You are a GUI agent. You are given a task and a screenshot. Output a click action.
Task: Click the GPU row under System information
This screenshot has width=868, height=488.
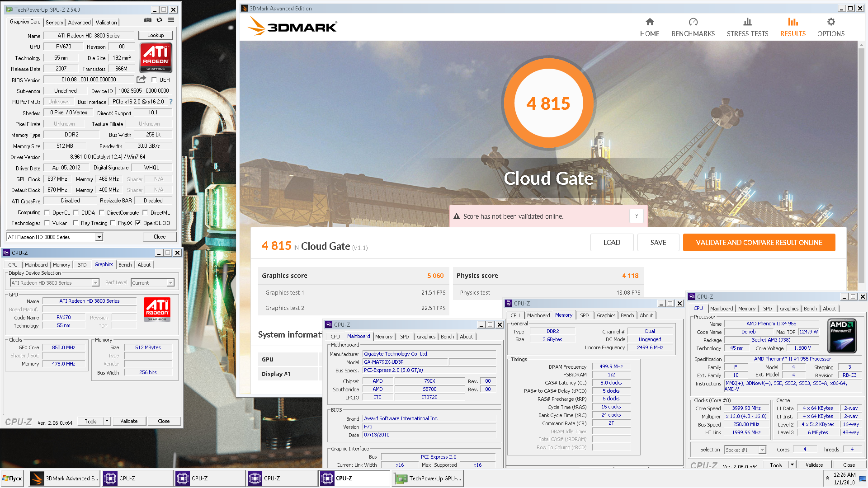click(x=289, y=359)
